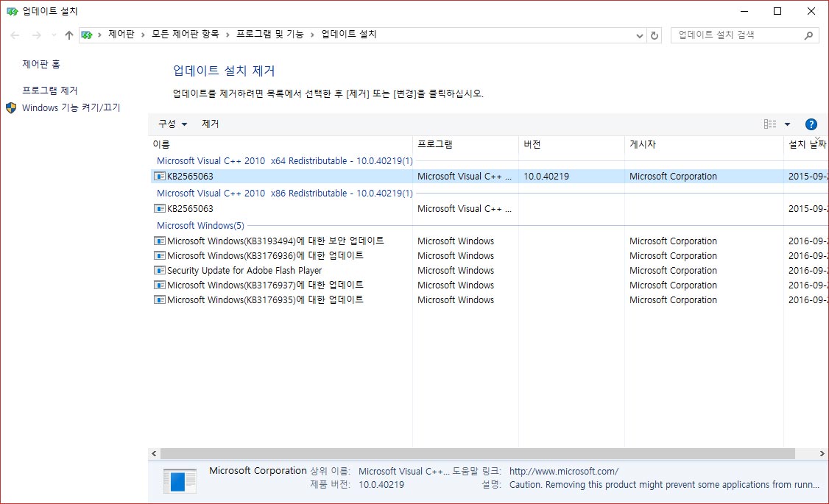This screenshot has width=829, height=504.
Task: Open the 프로그램 및 기능 breadcrumb
Action: tap(269, 35)
